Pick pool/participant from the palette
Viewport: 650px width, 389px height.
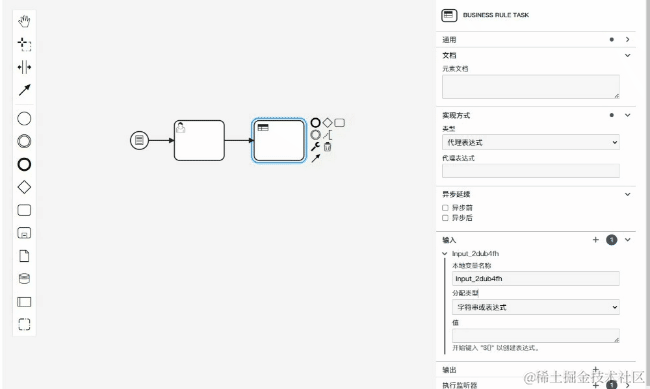[x=24, y=301]
